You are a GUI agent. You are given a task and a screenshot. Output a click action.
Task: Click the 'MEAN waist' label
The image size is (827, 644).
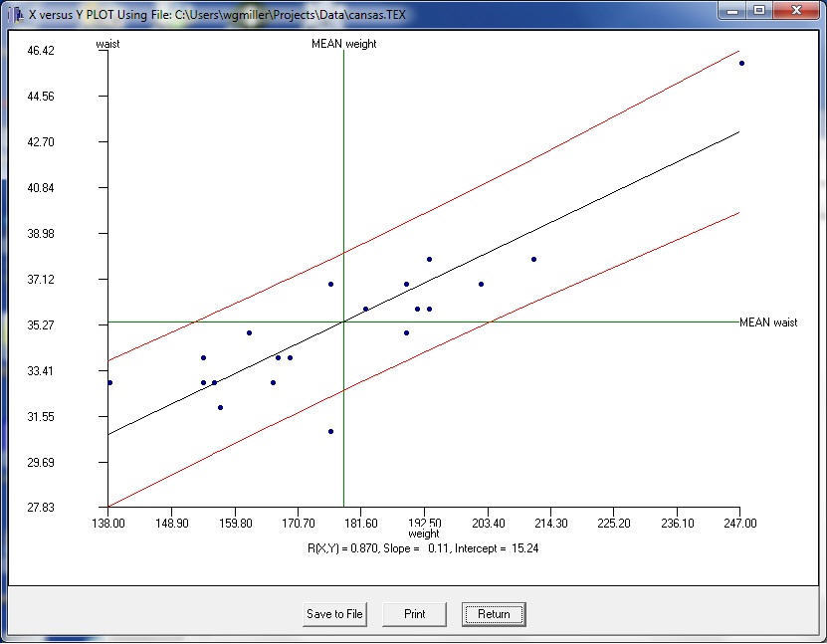[x=768, y=322]
